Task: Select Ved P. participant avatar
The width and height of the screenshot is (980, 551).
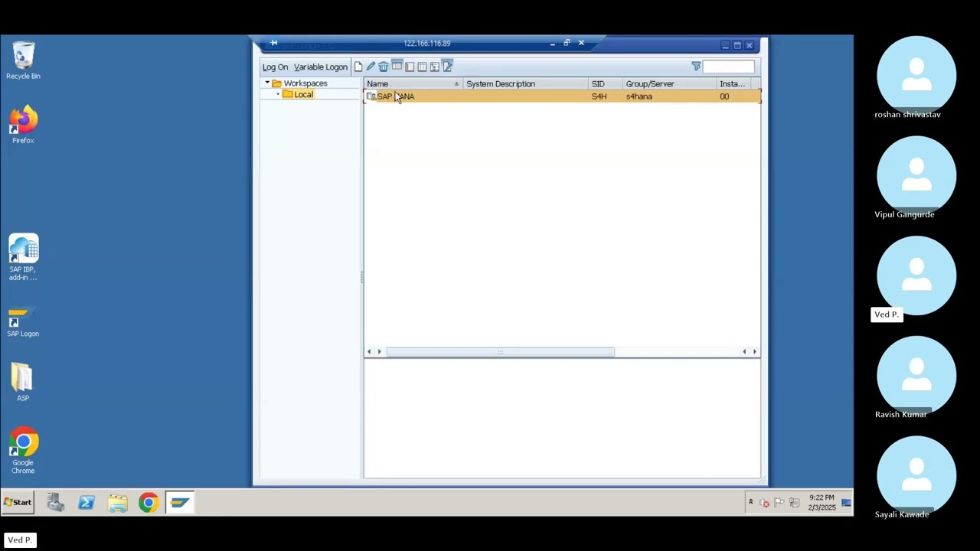Action: 916,275
